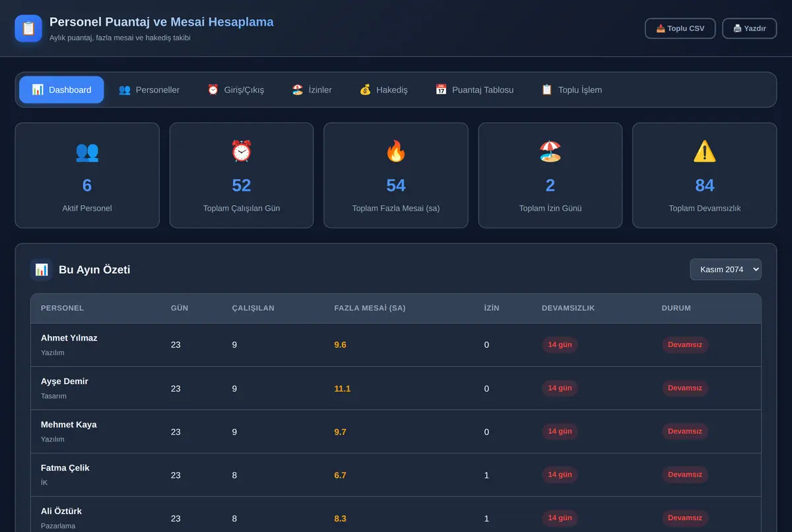
Task: Click the clipboard app logo icon
Action: point(28,28)
